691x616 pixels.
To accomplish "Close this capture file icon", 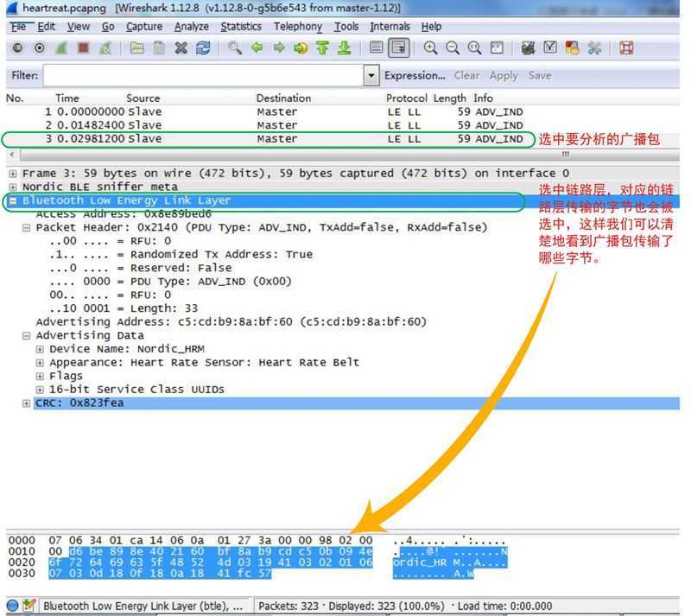I will (x=181, y=48).
